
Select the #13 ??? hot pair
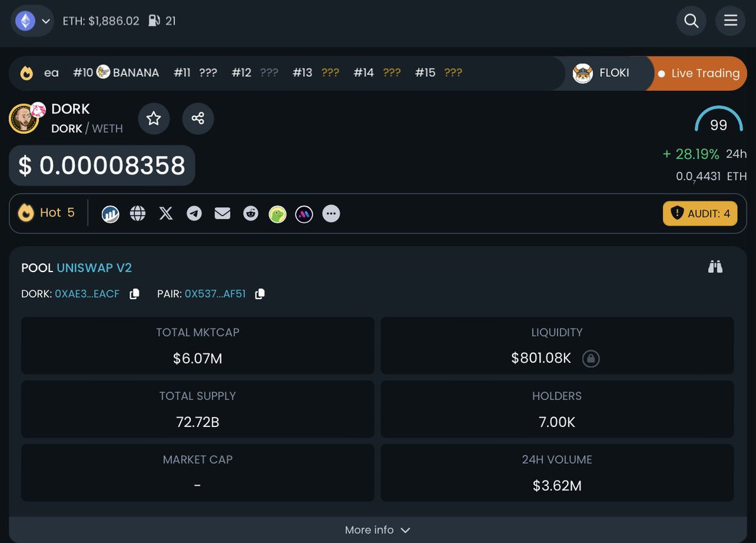click(x=316, y=72)
